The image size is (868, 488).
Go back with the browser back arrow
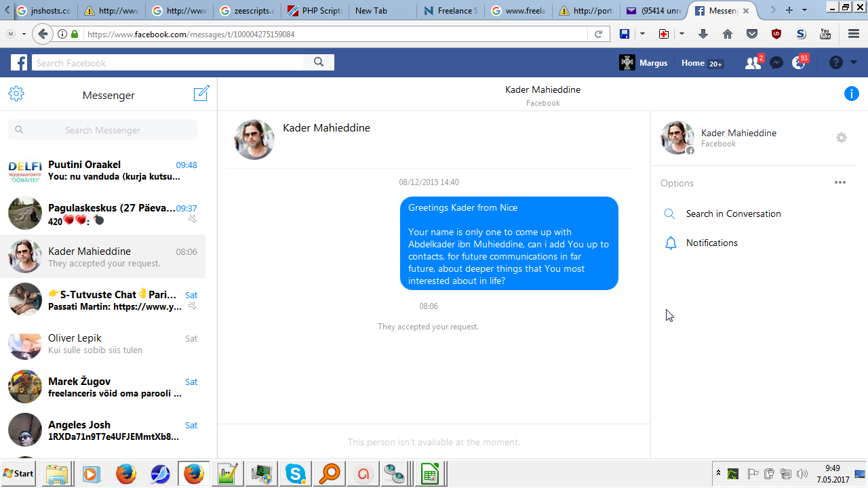click(43, 34)
